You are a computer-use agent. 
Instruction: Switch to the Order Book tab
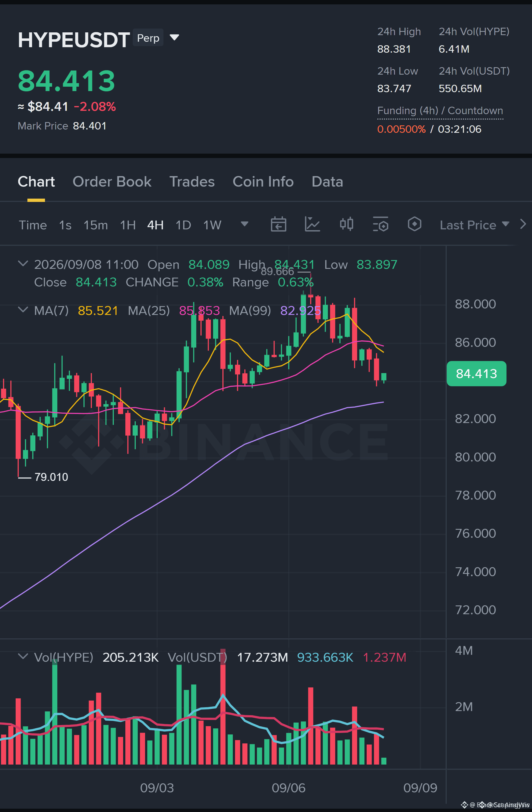pyautogui.click(x=112, y=182)
